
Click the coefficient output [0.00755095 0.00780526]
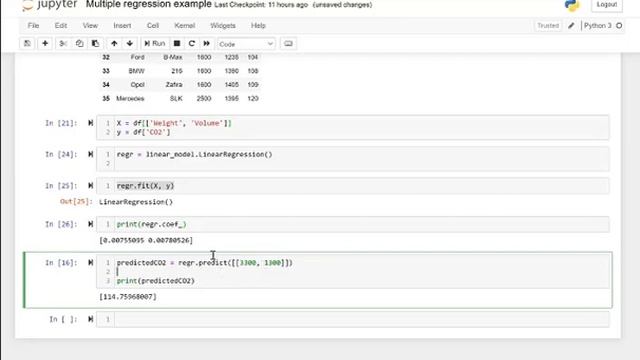146,240
